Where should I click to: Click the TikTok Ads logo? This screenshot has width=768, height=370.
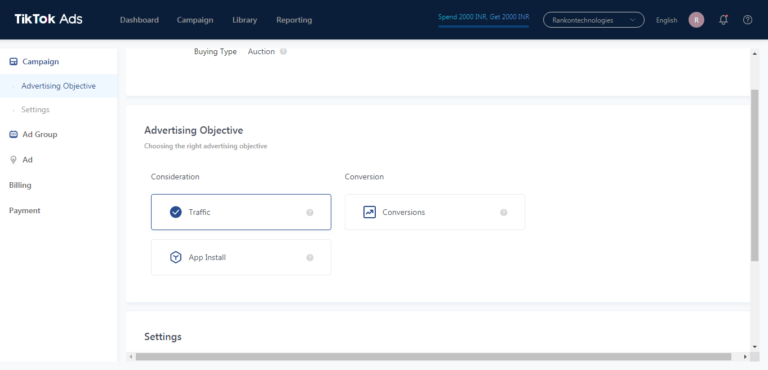[x=48, y=20]
